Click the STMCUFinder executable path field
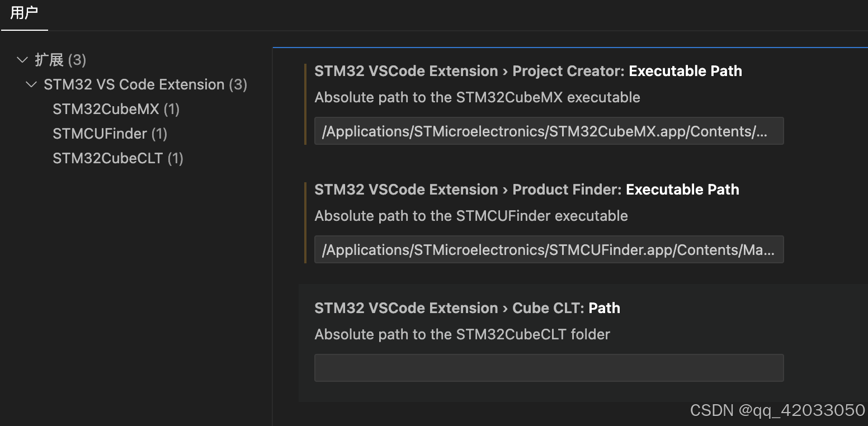Screen dimensions: 868x426 [x=549, y=250]
